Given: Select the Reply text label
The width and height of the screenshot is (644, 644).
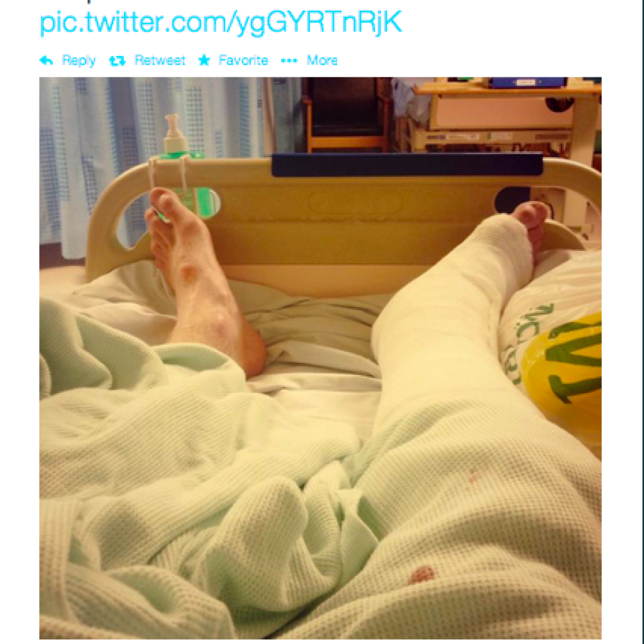Looking at the screenshot, I should tap(79, 60).
